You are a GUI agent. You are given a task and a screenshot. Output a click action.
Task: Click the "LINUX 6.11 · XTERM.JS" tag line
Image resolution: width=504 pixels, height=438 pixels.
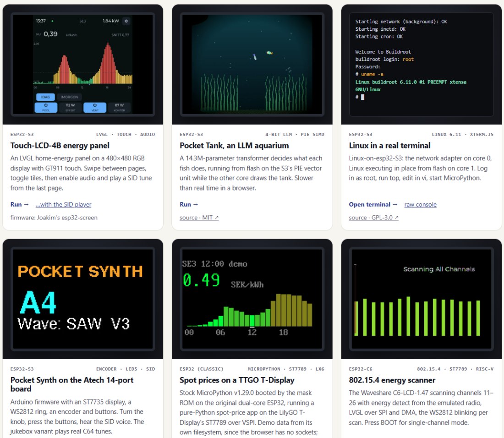pyautogui.click(x=463, y=134)
